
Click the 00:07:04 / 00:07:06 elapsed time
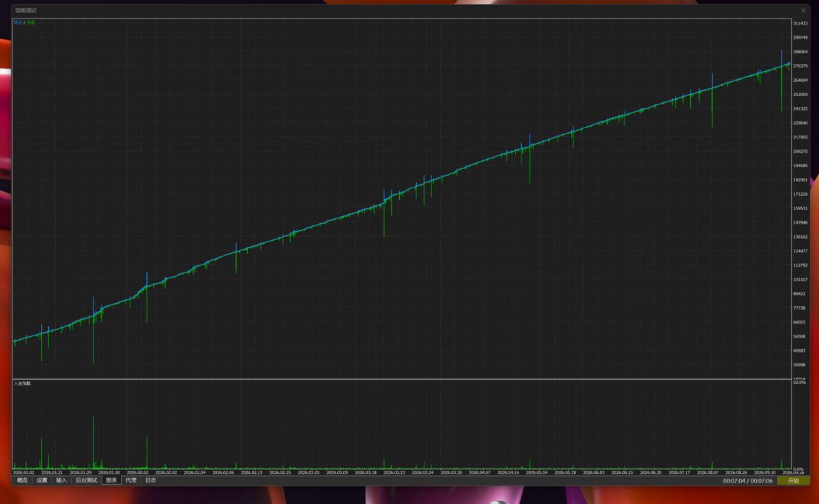pos(748,481)
